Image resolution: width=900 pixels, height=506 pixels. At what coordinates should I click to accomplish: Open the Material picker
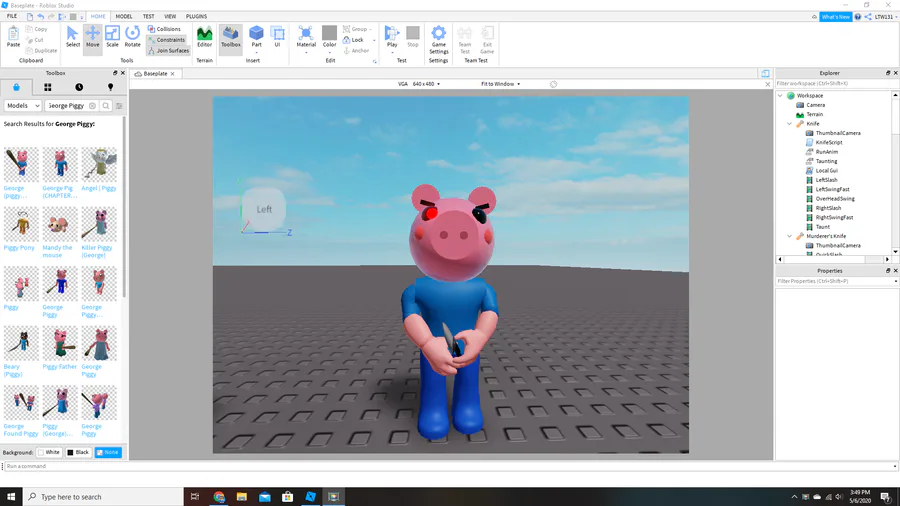click(306, 39)
